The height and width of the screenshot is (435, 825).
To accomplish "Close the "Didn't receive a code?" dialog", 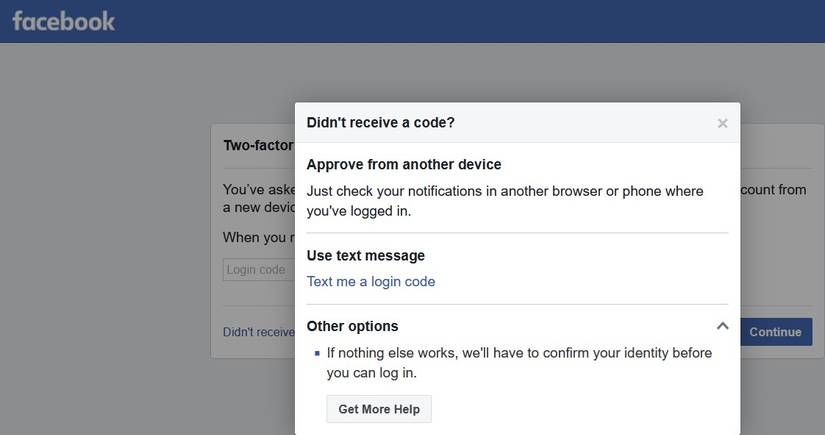I will click(x=722, y=123).
